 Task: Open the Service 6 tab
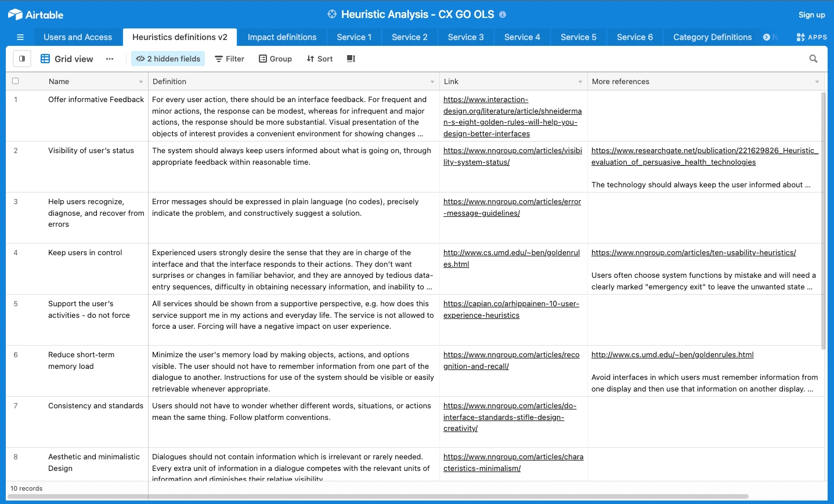coord(635,37)
